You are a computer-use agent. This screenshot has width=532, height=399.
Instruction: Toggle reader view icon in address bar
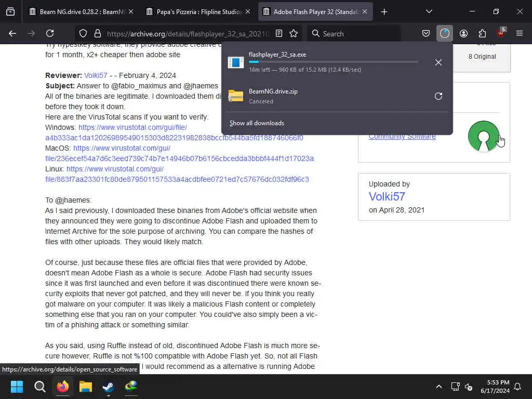[279, 34]
